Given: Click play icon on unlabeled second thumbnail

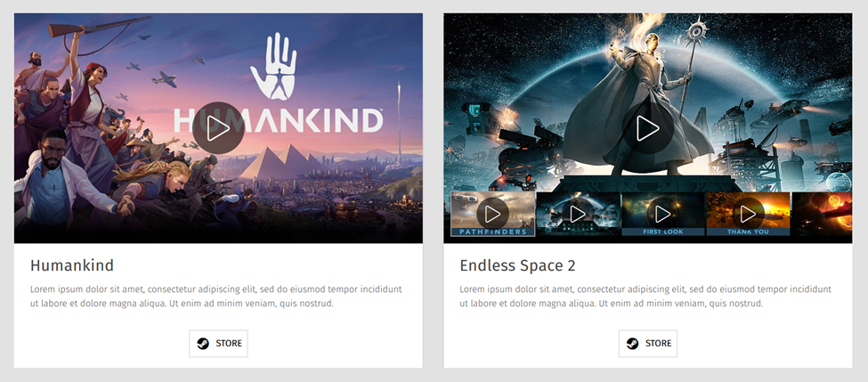Looking at the screenshot, I should (578, 213).
